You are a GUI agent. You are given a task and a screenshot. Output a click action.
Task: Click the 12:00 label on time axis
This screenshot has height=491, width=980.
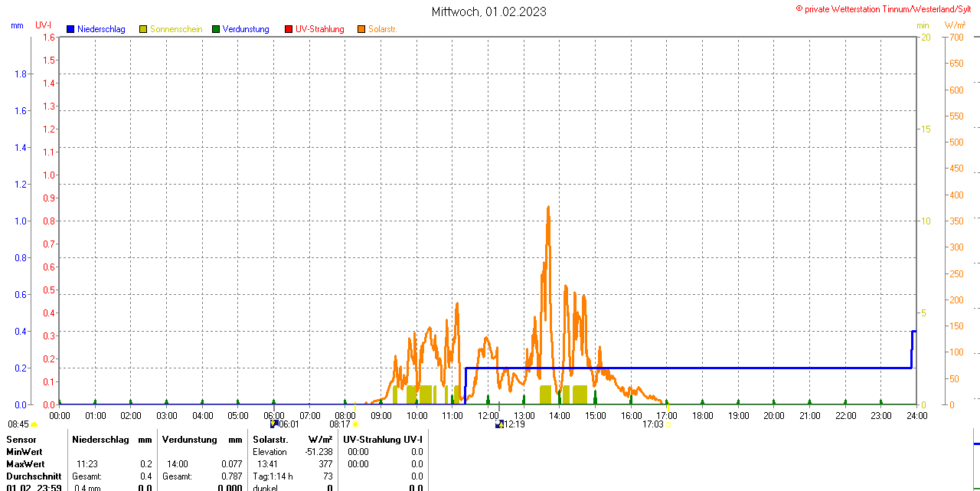[488, 415]
